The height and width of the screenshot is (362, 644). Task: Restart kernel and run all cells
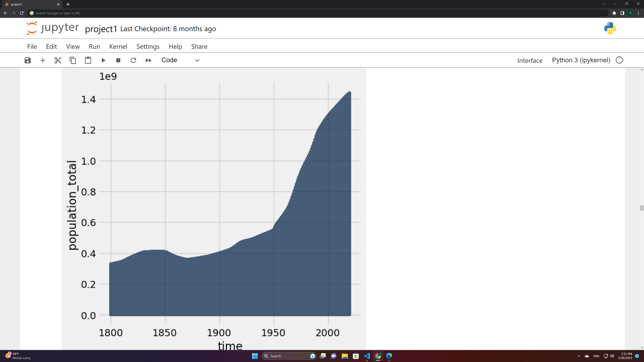coord(148,60)
